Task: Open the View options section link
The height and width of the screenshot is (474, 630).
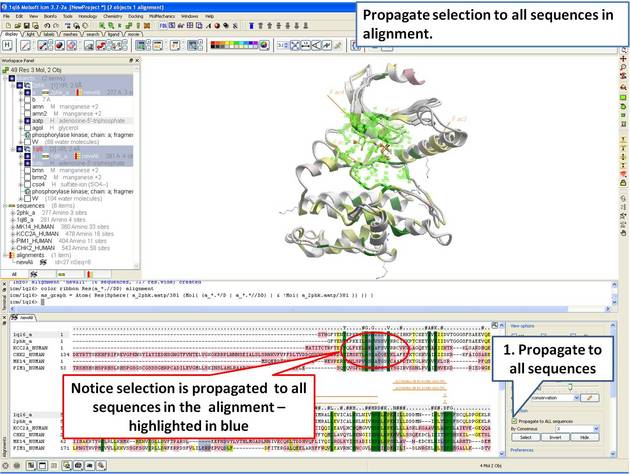Action: click(522, 326)
